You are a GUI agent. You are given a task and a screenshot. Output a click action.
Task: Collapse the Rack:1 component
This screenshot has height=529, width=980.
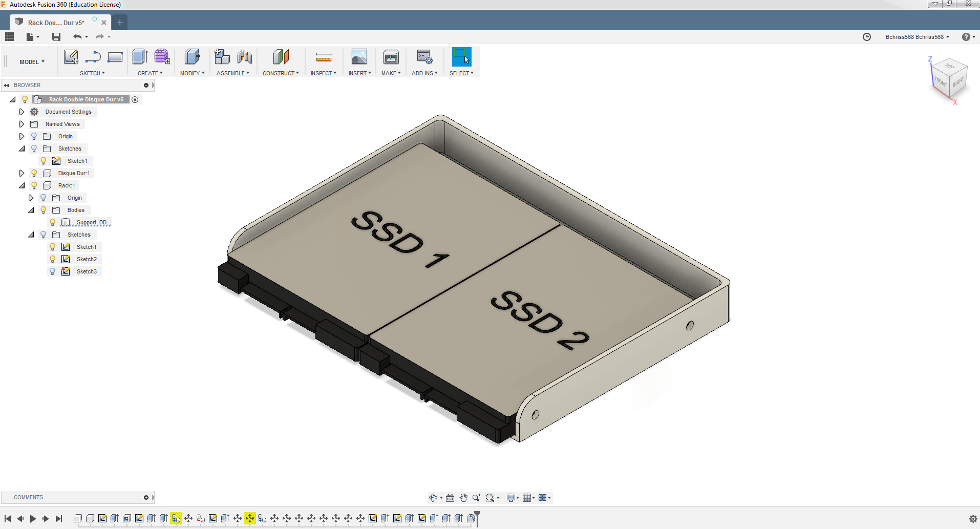pos(22,185)
